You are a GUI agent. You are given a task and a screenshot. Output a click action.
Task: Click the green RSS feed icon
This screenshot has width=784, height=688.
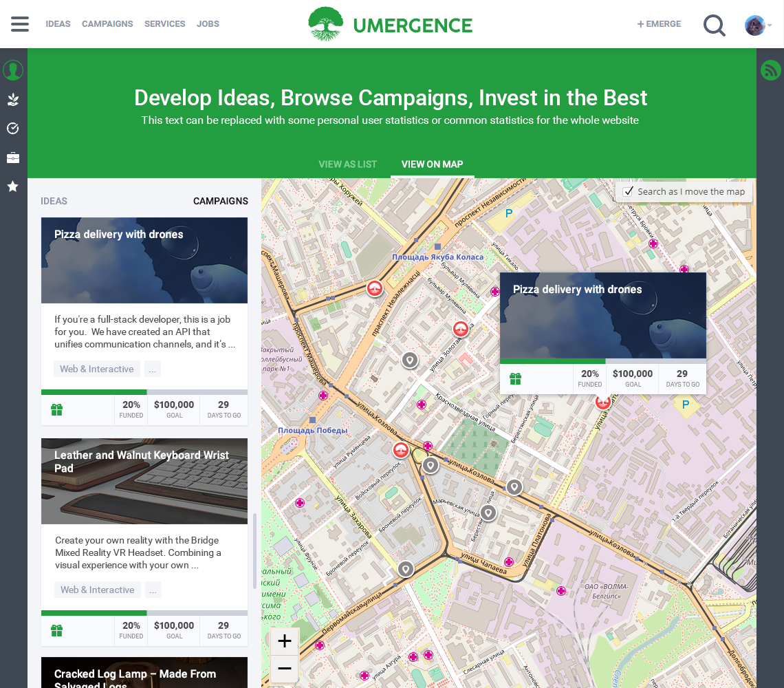click(x=770, y=69)
